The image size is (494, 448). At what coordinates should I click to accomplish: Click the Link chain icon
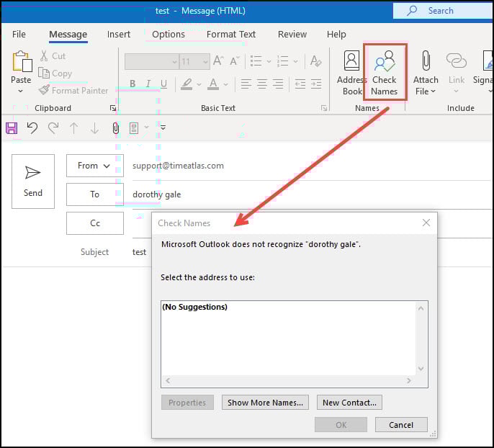[x=457, y=61]
